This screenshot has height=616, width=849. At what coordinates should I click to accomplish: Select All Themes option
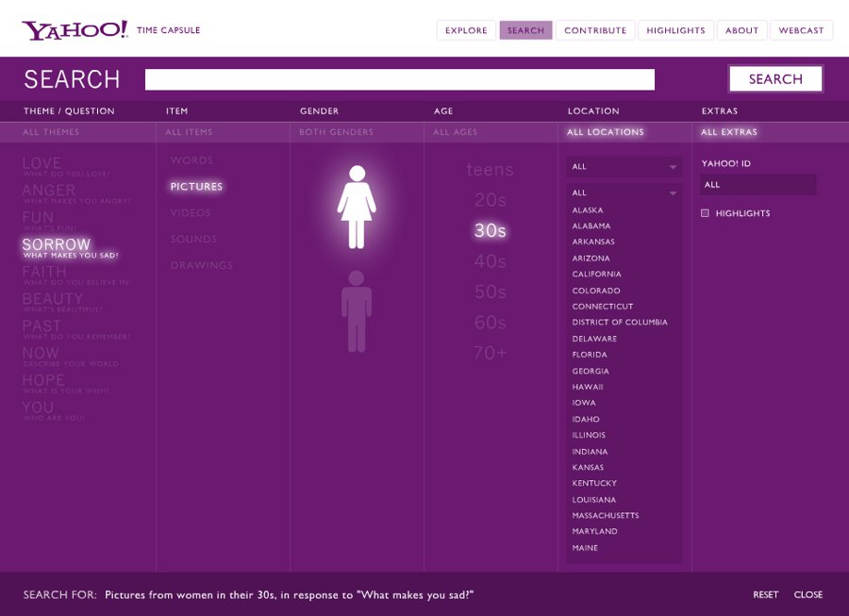point(51,132)
